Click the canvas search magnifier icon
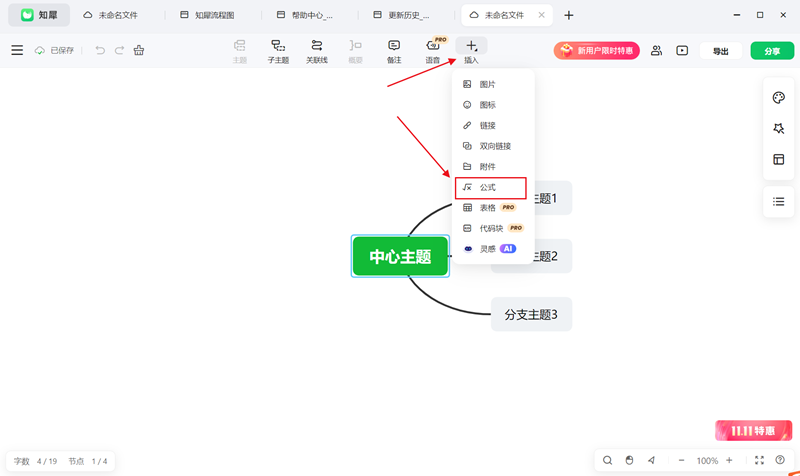The image size is (800, 476). tap(607, 460)
